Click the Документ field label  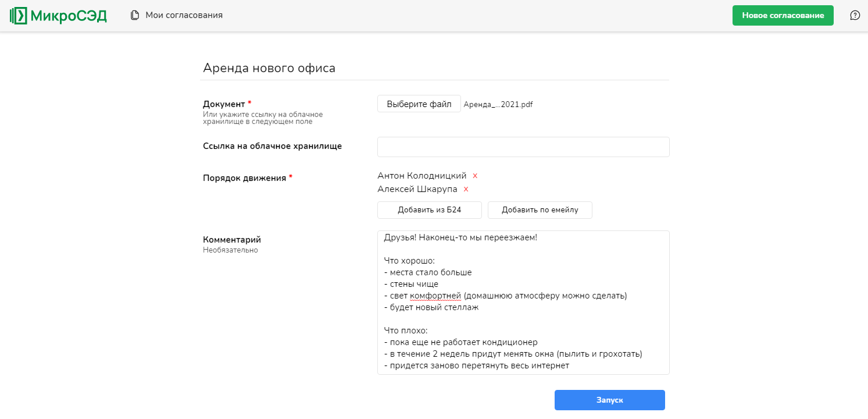[224, 104]
